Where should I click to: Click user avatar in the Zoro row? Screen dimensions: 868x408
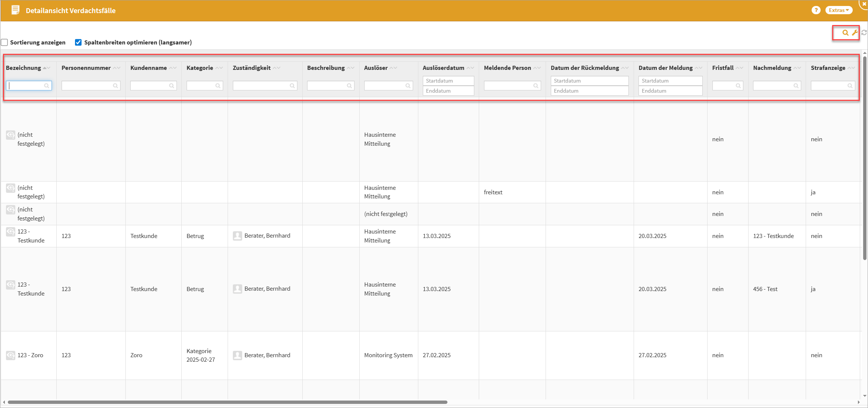pos(237,355)
